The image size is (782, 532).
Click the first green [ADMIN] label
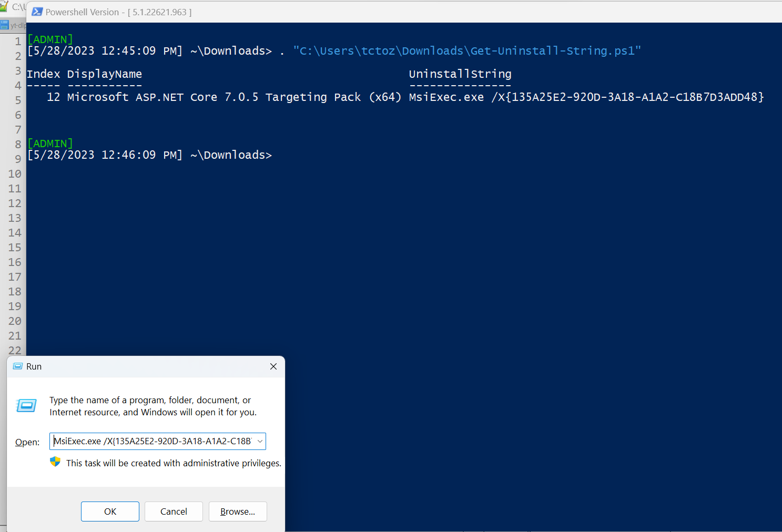50,39
